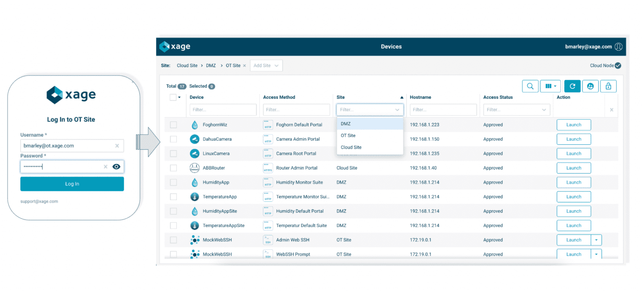Toggle the select-all devices checkbox
This screenshot has height=292, width=644.
pos(174,96)
